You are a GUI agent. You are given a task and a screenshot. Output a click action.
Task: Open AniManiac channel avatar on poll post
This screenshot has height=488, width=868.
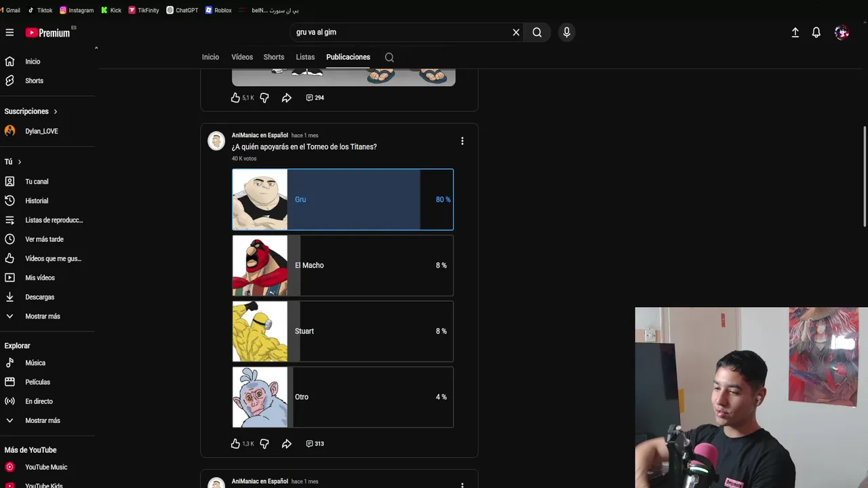[216, 140]
